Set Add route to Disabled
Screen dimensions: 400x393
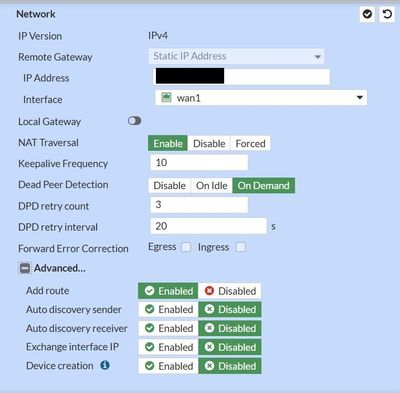coord(230,291)
